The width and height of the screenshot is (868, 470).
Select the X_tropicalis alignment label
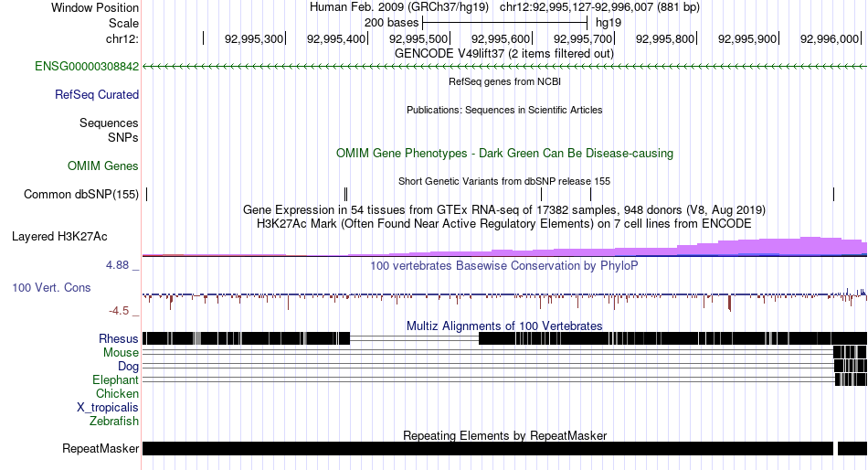[x=108, y=408]
